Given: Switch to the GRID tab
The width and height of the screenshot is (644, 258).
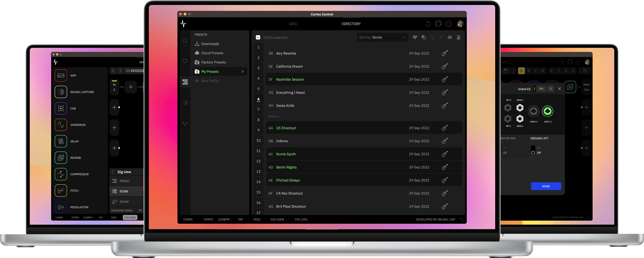Looking at the screenshot, I should coord(293,24).
